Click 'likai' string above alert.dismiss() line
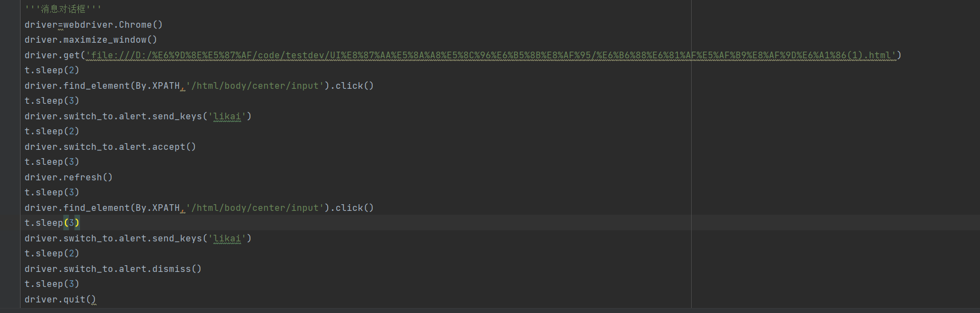This screenshot has height=313, width=980. click(x=227, y=239)
